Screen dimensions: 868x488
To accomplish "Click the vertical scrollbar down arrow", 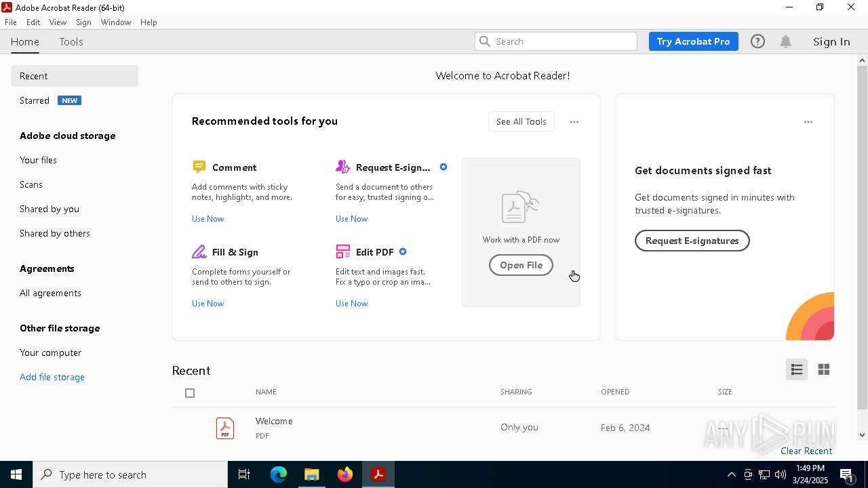I will click(862, 435).
